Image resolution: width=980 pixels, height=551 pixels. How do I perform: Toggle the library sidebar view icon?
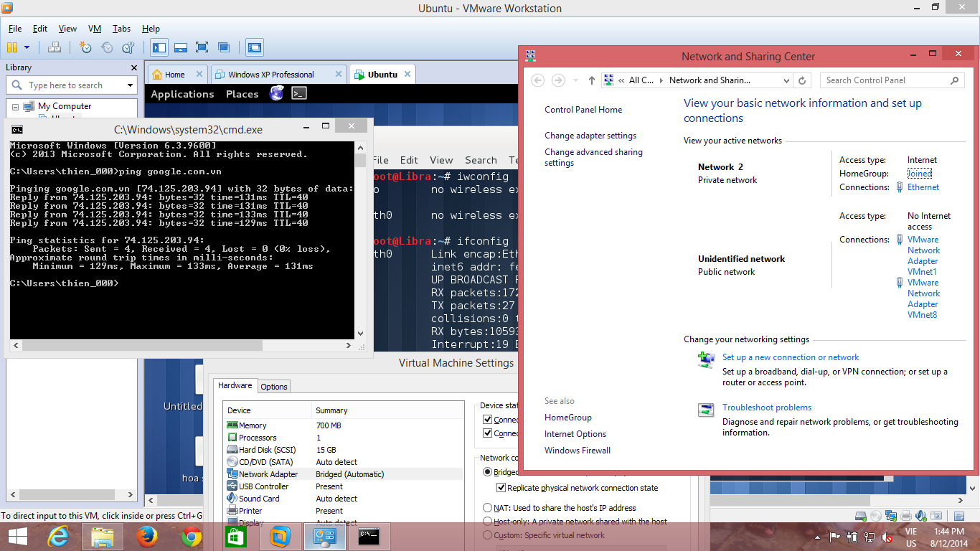159,47
